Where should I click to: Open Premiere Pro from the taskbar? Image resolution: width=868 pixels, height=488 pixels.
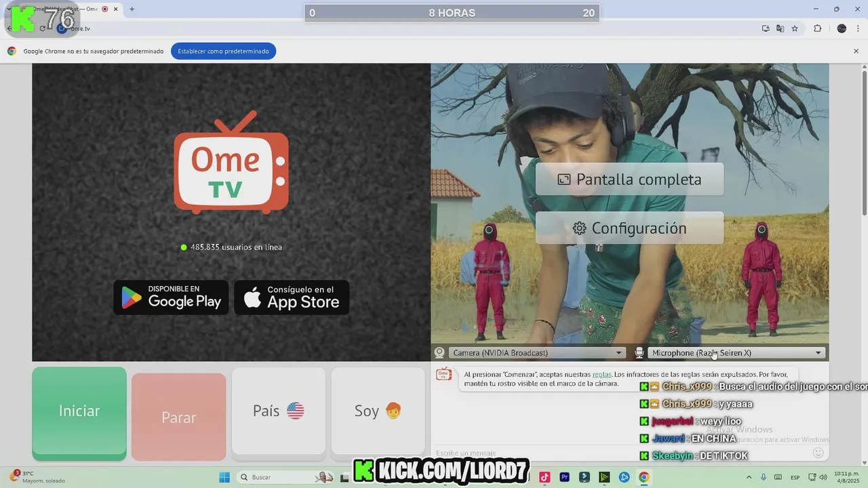click(x=564, y=477)
